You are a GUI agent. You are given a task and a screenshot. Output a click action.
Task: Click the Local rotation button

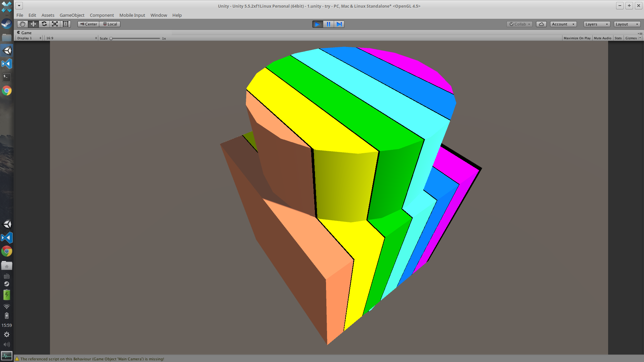click(110, 24)
